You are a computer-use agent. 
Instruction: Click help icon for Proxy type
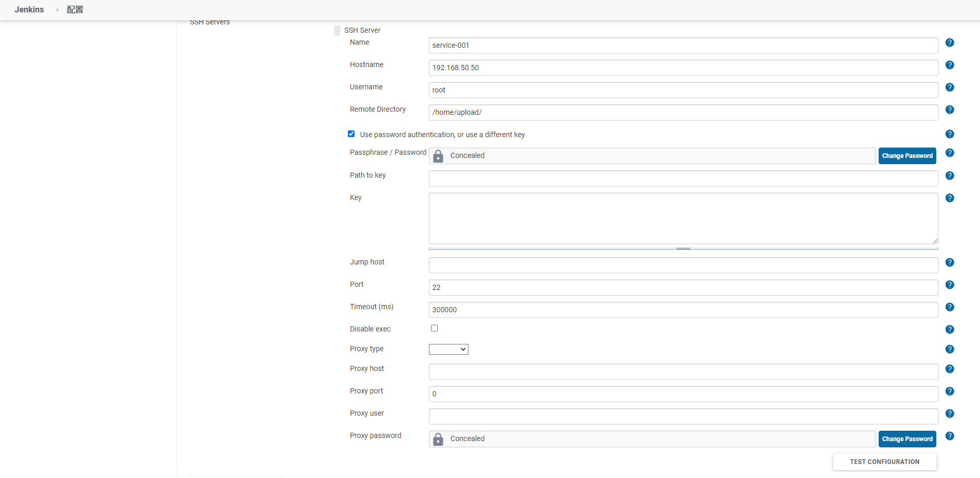[x=949, y=349]
